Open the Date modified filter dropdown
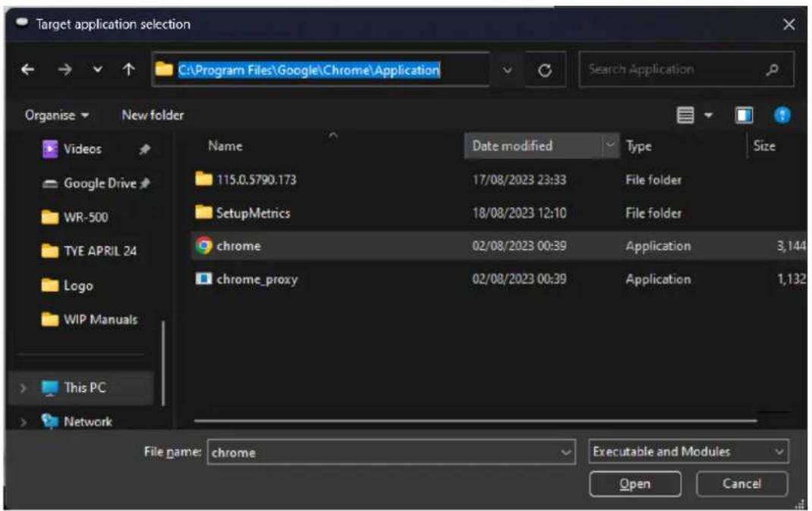Viewport: 812px width, 511px height. 611,146
